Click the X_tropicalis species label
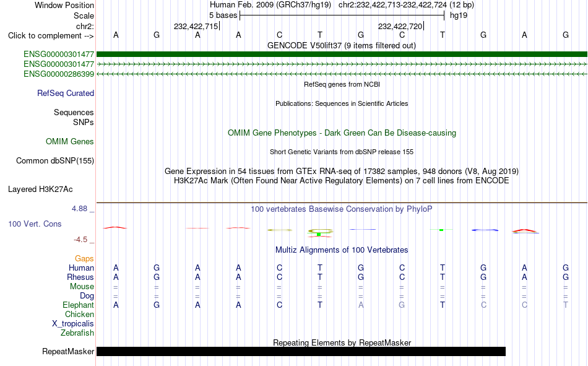The height and width of the screenshot is (366, 588). 73,324
